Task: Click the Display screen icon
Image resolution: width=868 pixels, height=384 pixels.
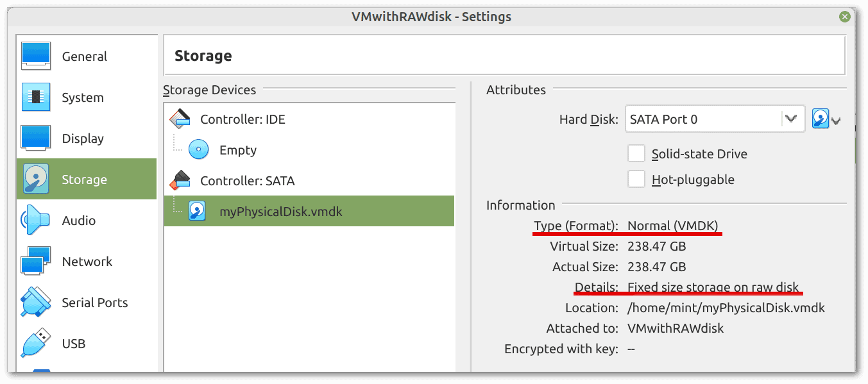Action: (36, 138)
